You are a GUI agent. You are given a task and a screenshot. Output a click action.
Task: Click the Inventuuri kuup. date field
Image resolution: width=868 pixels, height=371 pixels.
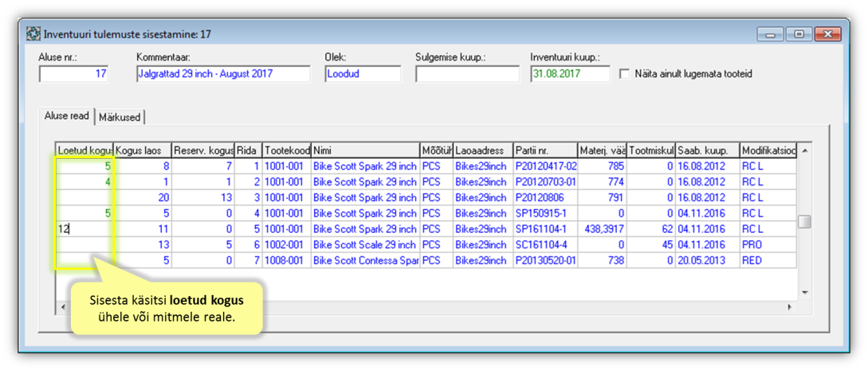pyautogui.click(x=570, y=73)
